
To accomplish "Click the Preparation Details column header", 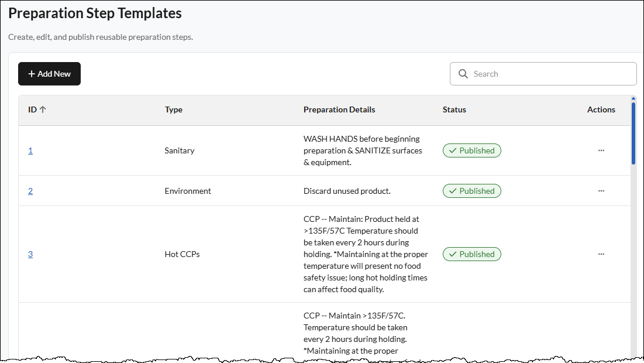I will point(339,109).
